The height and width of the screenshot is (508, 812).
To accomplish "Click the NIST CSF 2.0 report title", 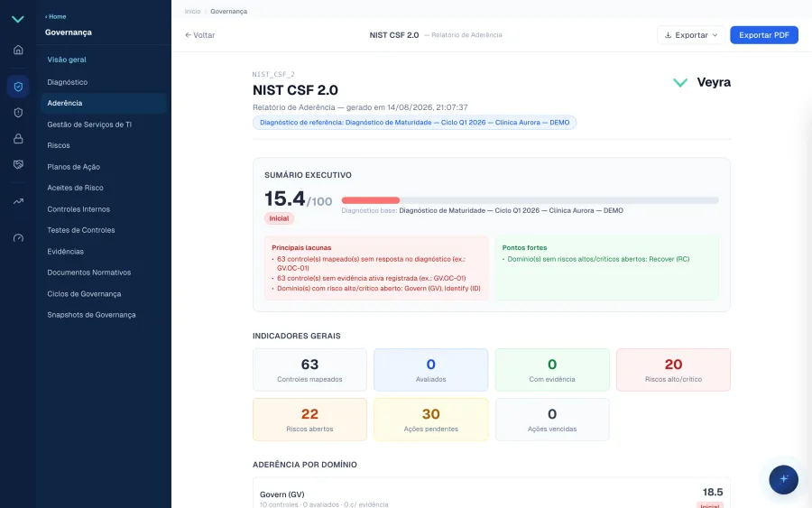I will [x=295, y=90].
